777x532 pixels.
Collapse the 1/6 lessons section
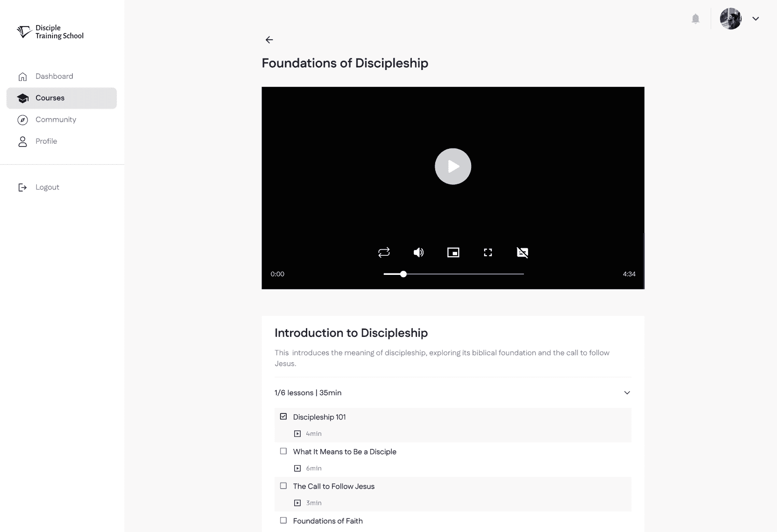point(627,392)
